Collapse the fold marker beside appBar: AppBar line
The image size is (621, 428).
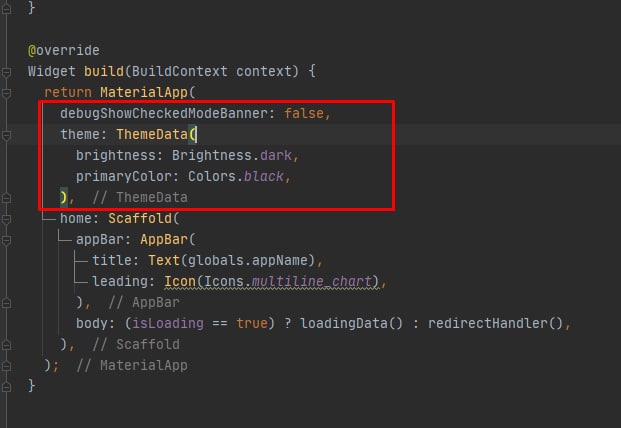coord(6,240)
